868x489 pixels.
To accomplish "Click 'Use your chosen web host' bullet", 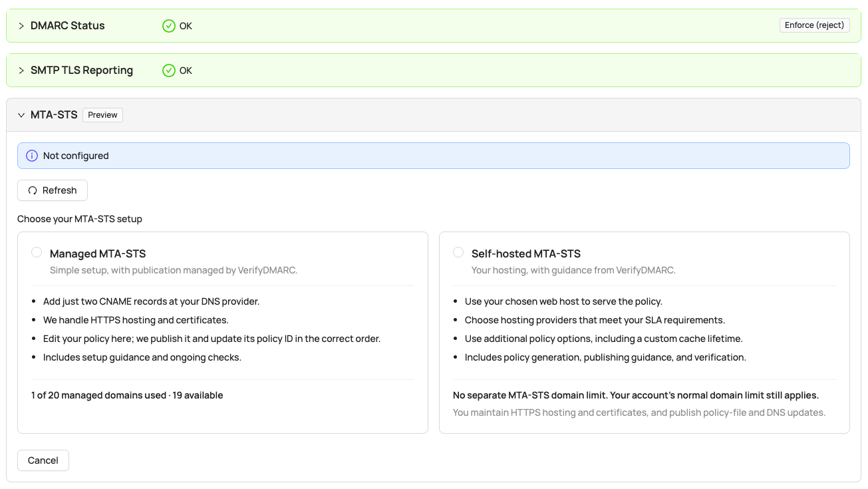I will point(563,301).
